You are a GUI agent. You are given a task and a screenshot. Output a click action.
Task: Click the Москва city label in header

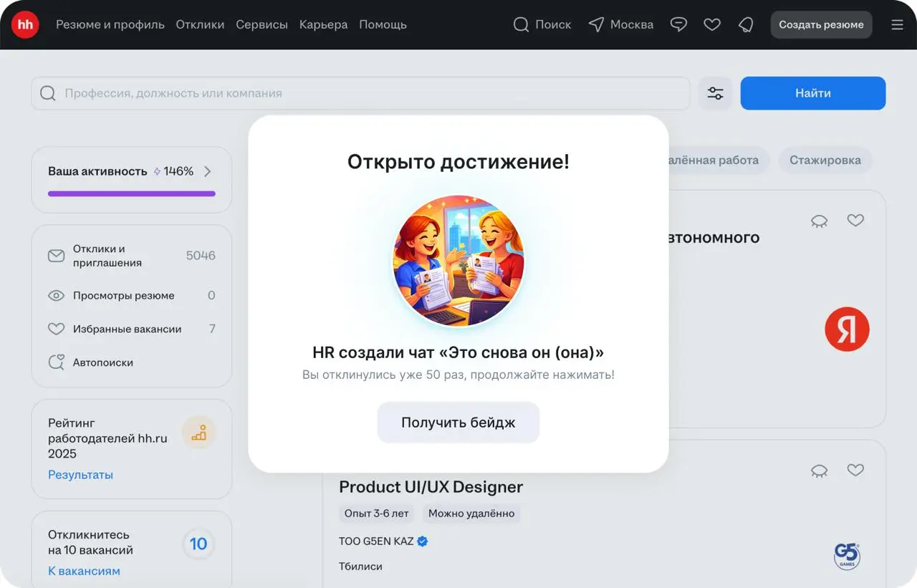point(632,24)
